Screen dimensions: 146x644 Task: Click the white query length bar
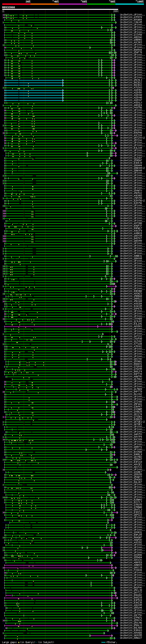point(60,9)
